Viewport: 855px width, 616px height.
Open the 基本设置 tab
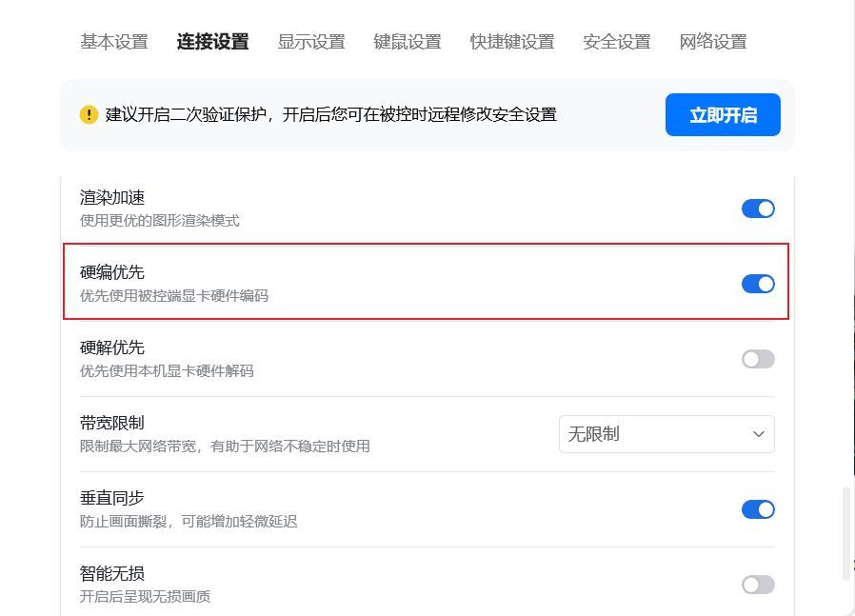[x=114, y=42]
